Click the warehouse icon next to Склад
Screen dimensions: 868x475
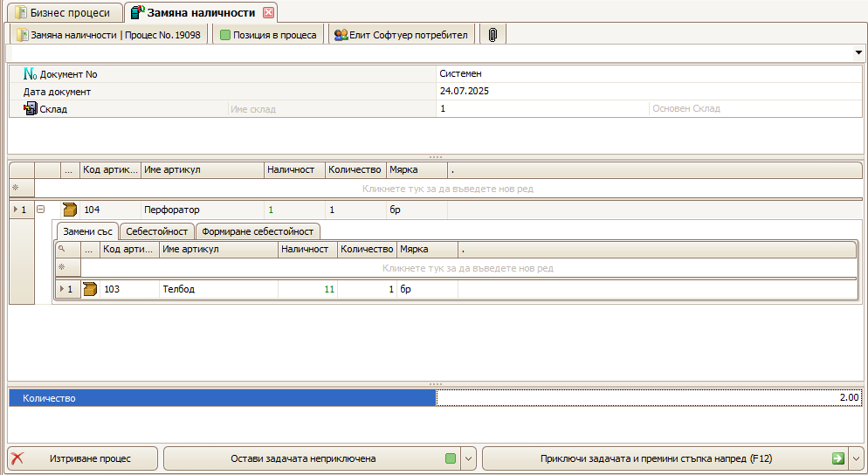[x=31, y=109]
